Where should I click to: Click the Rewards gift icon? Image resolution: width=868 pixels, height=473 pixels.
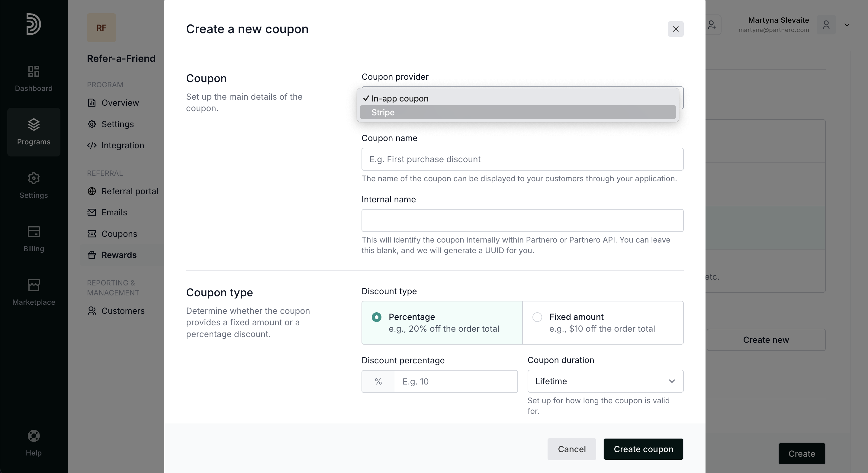click(x=92, y=255)
